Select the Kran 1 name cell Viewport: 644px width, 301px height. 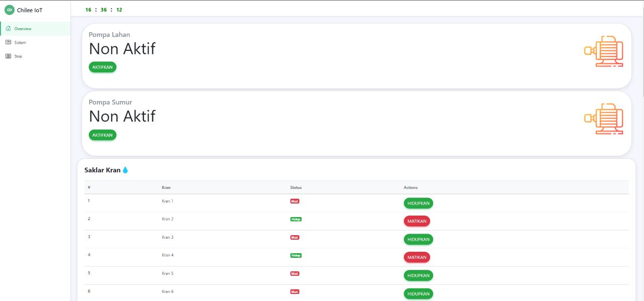click(x=168, y=201)
